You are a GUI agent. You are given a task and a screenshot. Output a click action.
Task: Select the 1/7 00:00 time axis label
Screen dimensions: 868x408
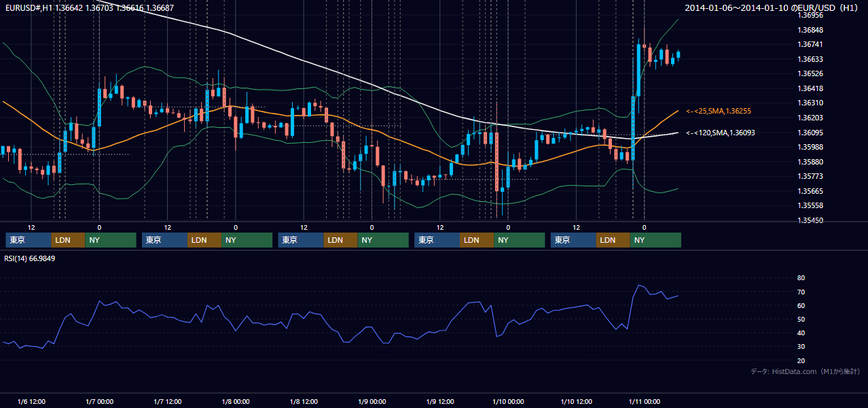tap(99, 402)
